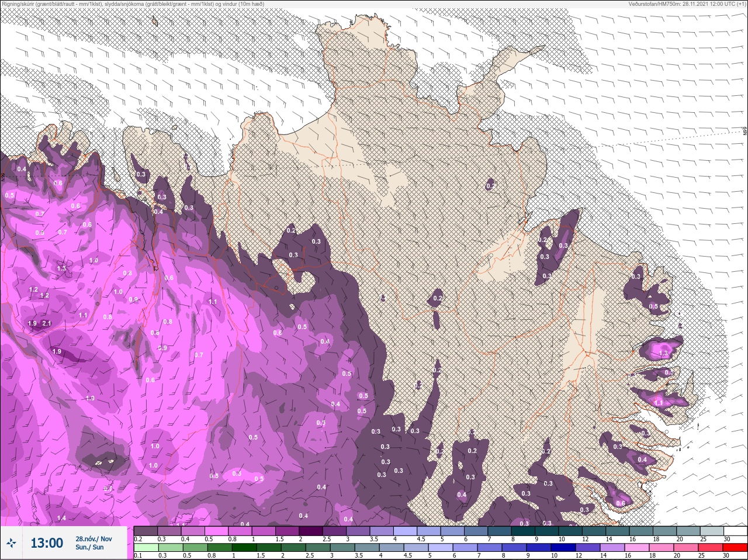
Task: Select lower legend pale green swatch starting at 0.1
Action: click(146, 548)
